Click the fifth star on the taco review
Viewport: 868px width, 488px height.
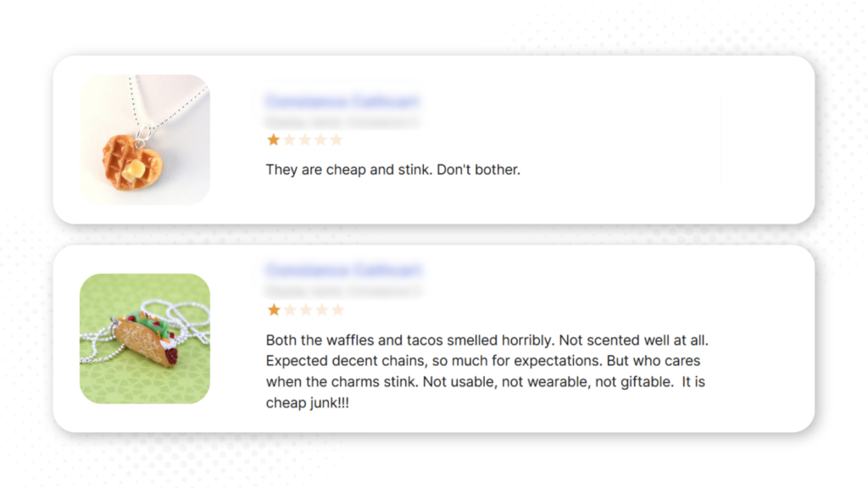tap(337, 310)
